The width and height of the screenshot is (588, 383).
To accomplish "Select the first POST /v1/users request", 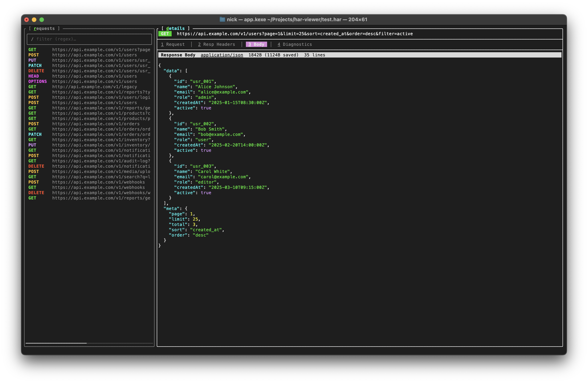I will click(89, 55).
